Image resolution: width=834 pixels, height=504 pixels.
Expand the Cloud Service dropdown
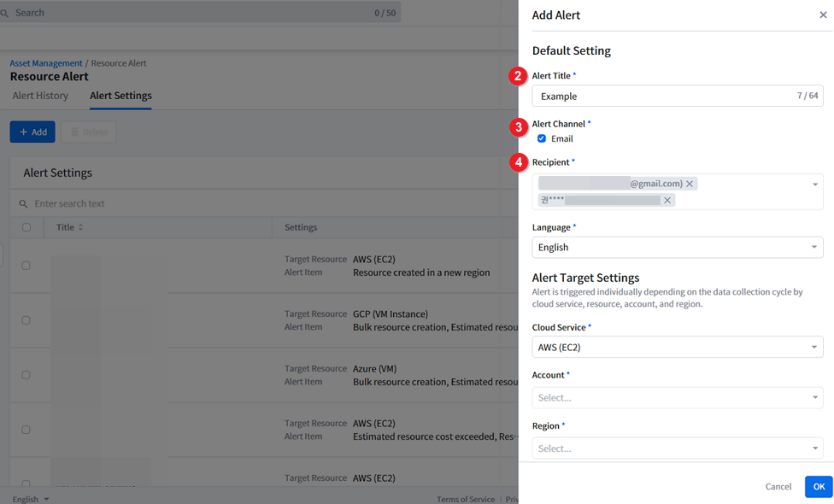(x=677, y=347)
